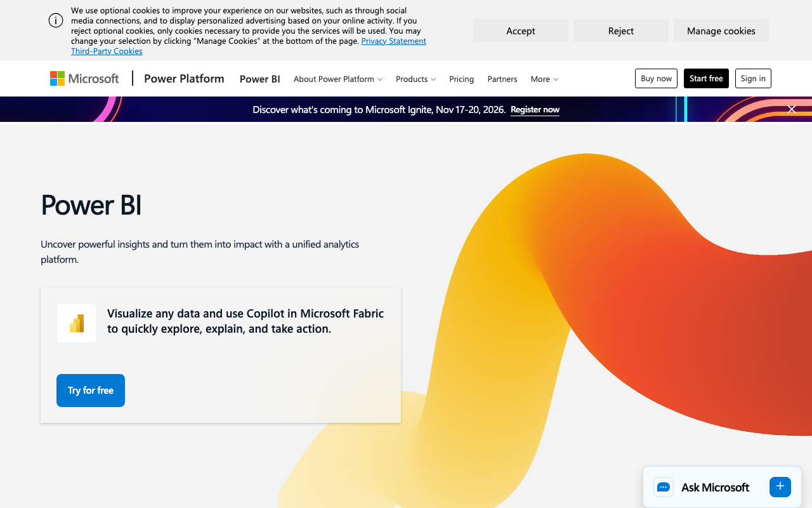The image size is (812, 508).
Task: Open the Power Platform home link
Action: (x=184, y=79)
